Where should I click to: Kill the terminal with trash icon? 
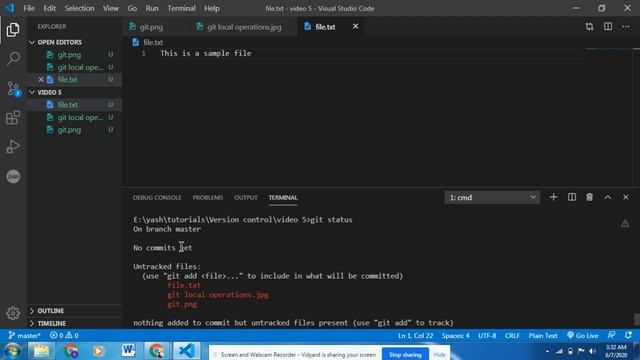[x=589, y=197]
